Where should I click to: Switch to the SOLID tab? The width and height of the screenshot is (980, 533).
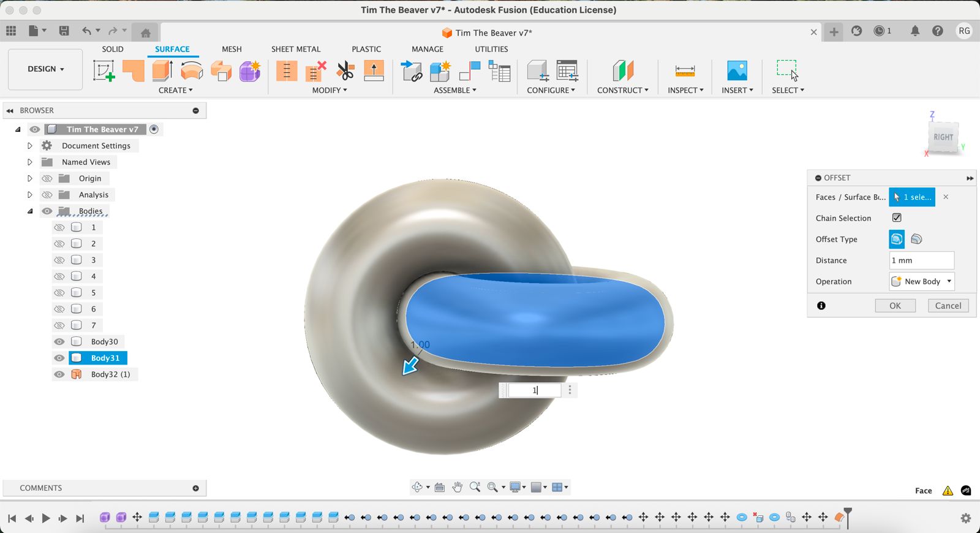[113, 49]
